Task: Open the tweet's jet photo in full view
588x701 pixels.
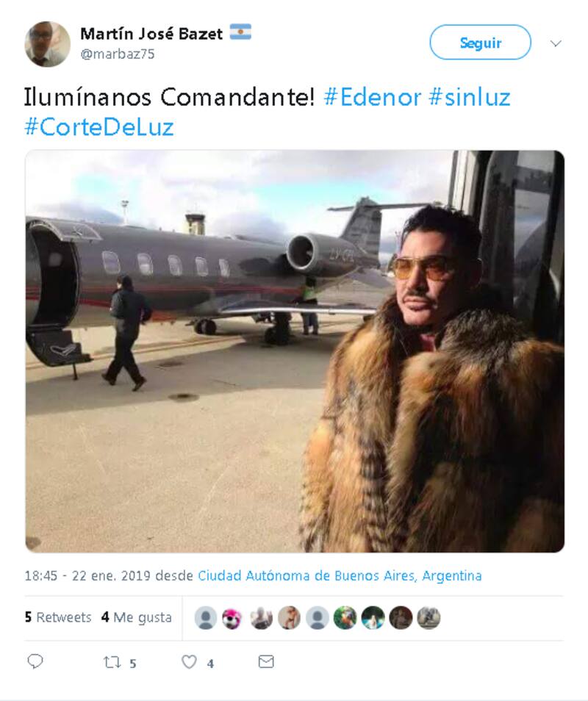Action: [295, 351]
